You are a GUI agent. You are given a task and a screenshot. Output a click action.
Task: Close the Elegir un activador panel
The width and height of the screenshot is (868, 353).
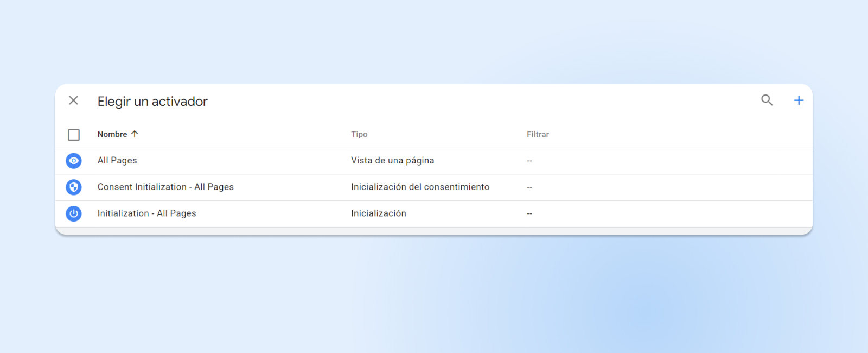point(74,100)
